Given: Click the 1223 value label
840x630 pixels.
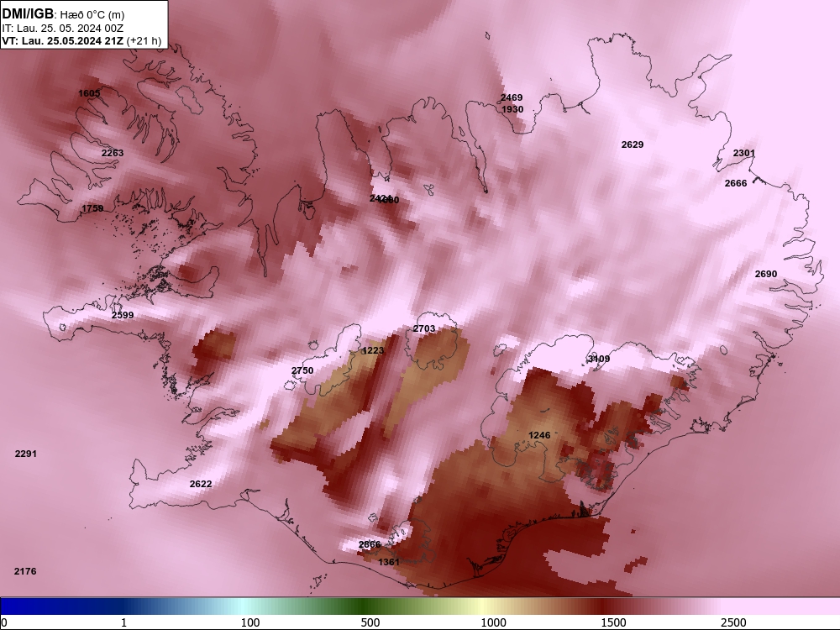Looking at the screenshot, I should pyautogui.click(x=373, y=350).
